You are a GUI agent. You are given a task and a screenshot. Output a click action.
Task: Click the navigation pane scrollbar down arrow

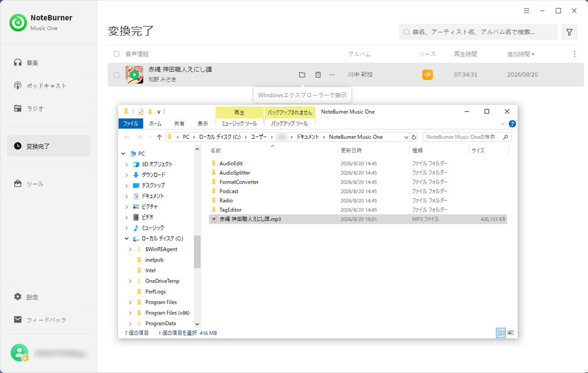pyautogui.click(x=197, y=324)
